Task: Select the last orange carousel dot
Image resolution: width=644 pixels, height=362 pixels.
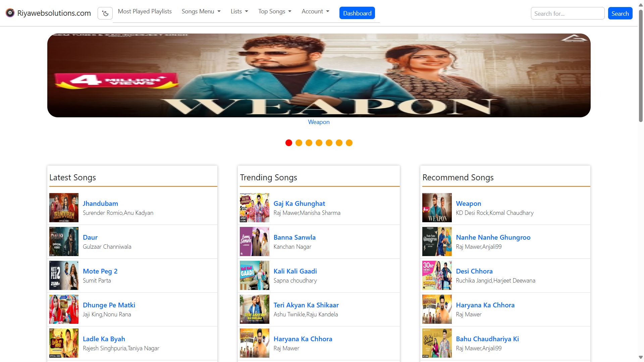Action: 349,143
